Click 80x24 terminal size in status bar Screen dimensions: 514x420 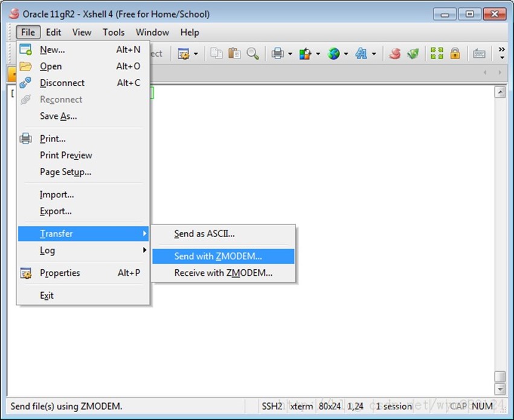pyautogui.click(x=330, y=406)
